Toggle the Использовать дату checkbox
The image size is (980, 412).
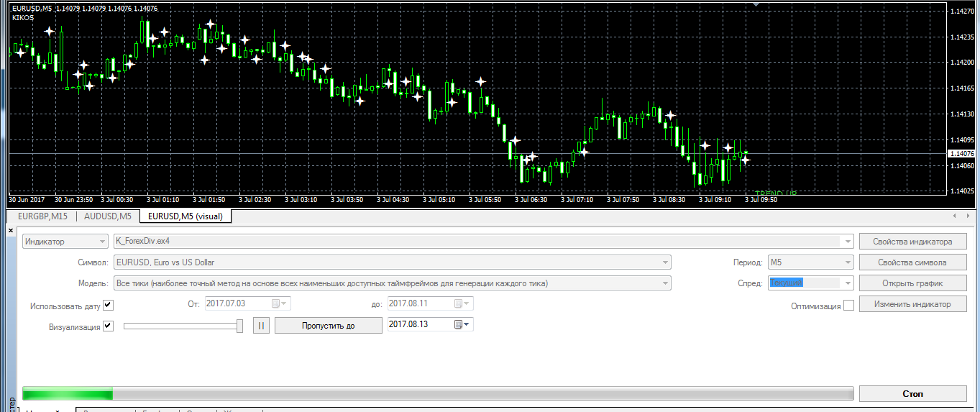coord(109,306)
